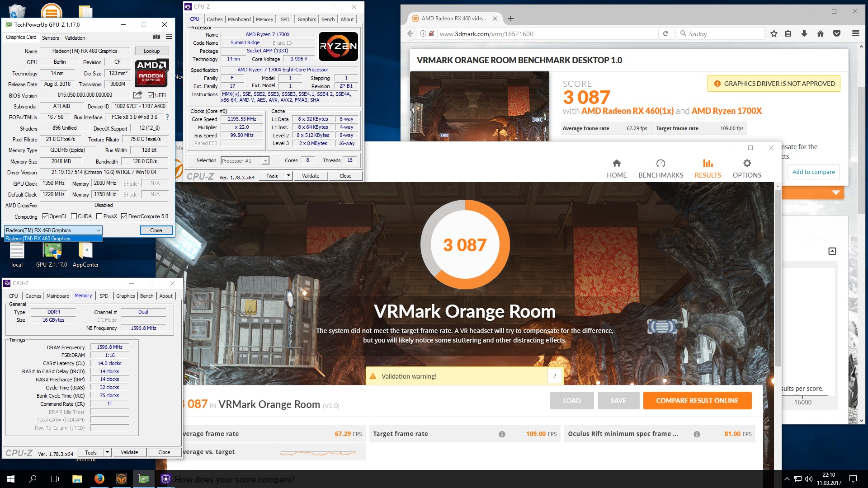Open the Mainboard tab in top CPU-Z window

[239, 19]
